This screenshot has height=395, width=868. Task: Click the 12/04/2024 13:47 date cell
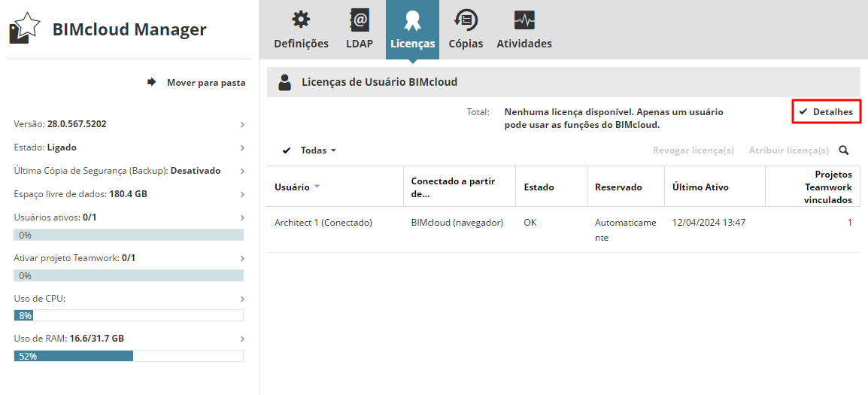(x=709, y=223)
